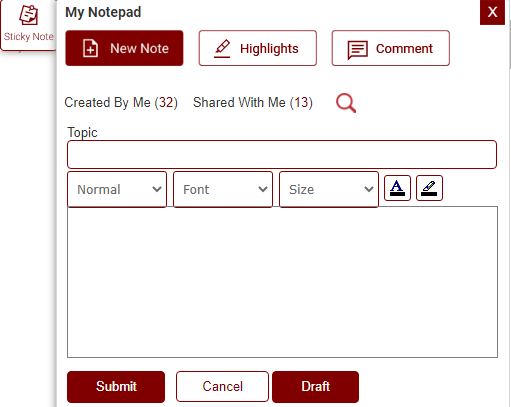Click inside the note body text area
The height and width of the screenshot is (407, 511).
pos(282,282)
